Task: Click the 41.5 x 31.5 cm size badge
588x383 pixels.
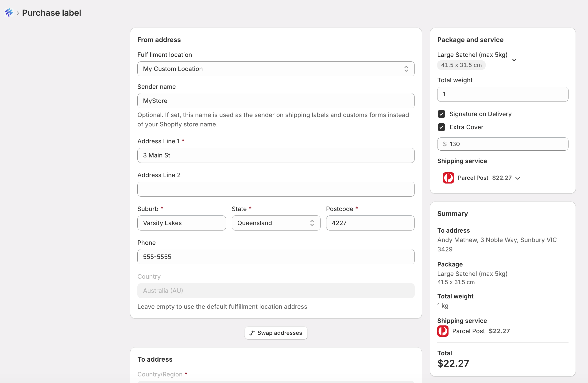Action: [x=461, y=65]
